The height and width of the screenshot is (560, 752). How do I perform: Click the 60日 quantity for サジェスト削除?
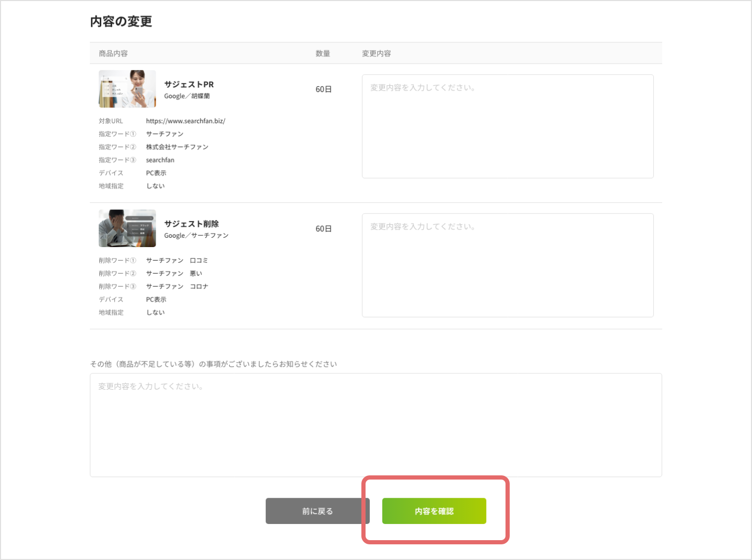(x=323, y=229)
